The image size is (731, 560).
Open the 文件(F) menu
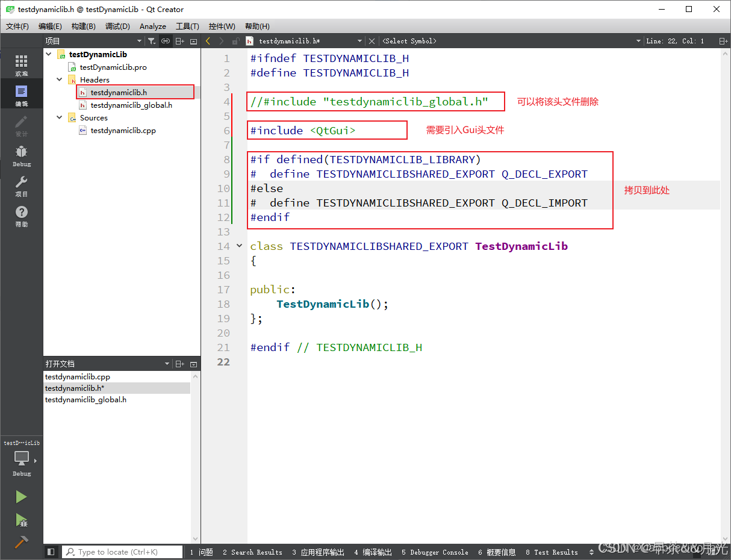pos(17,26)
